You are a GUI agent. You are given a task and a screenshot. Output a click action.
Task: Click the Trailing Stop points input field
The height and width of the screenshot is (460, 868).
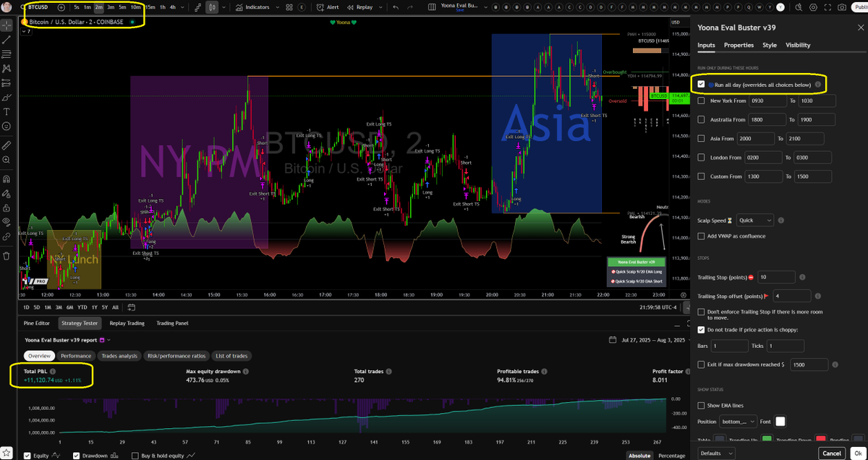[776, 277]
